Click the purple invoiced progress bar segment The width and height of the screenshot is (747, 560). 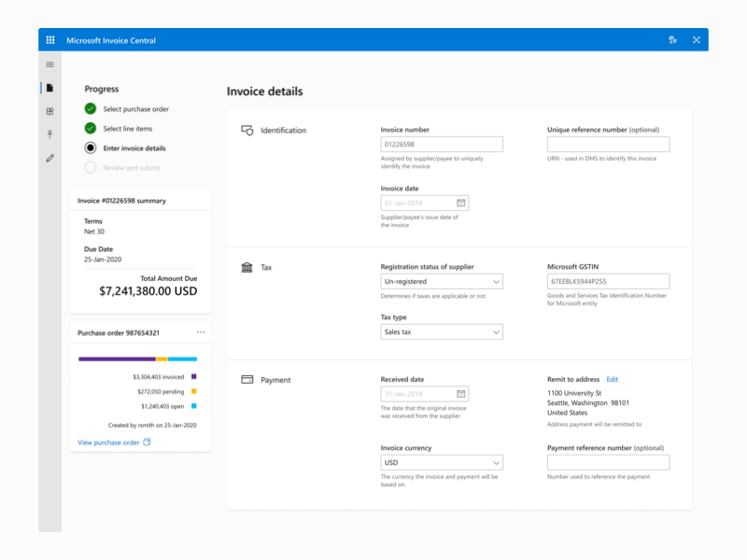tap(118, 359)
